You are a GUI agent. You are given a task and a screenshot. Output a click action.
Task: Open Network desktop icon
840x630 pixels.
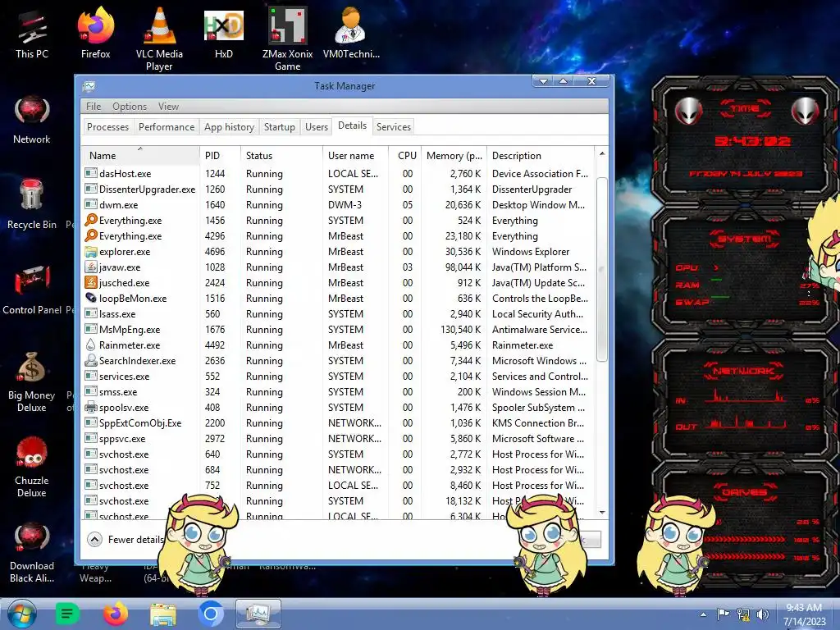coord(32,119)
